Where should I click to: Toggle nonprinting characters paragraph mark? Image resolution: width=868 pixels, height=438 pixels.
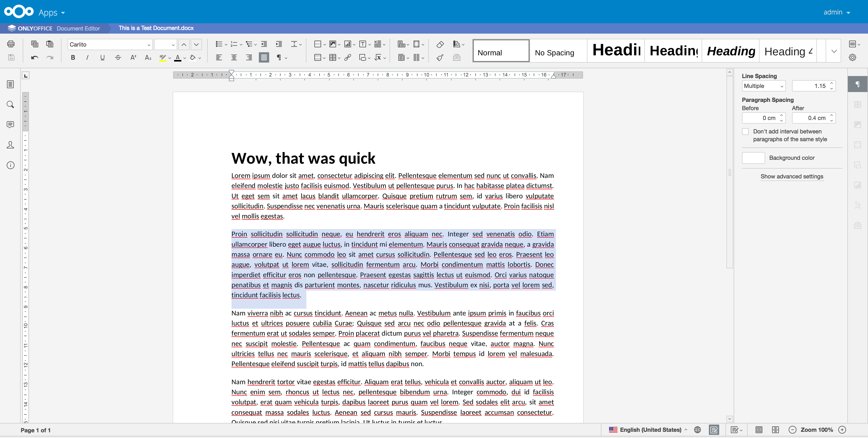279,58
